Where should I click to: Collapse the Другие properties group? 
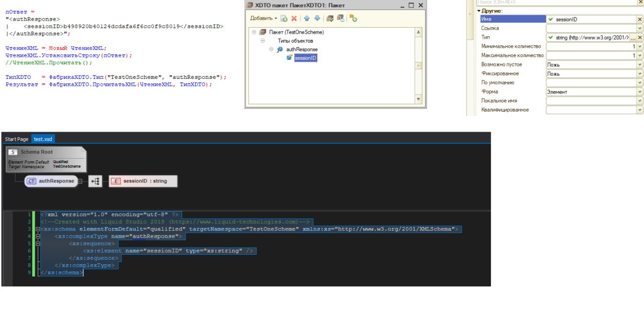[x=479, y=11]
